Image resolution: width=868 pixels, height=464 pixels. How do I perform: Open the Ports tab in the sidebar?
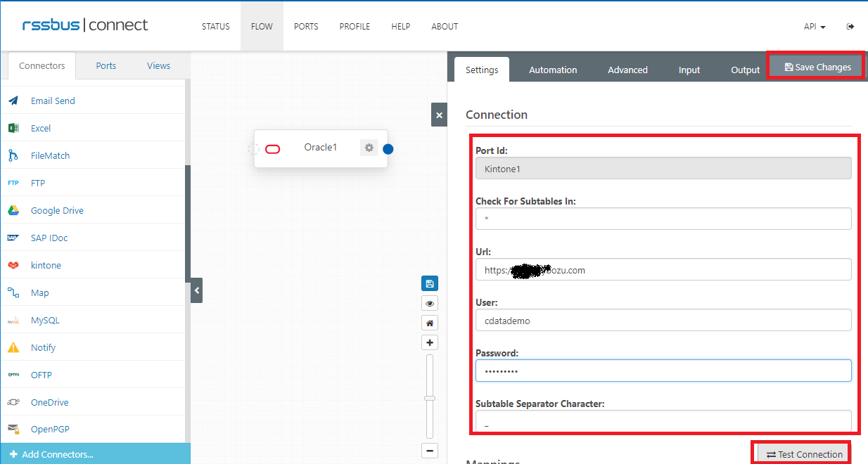pos(106,65)
